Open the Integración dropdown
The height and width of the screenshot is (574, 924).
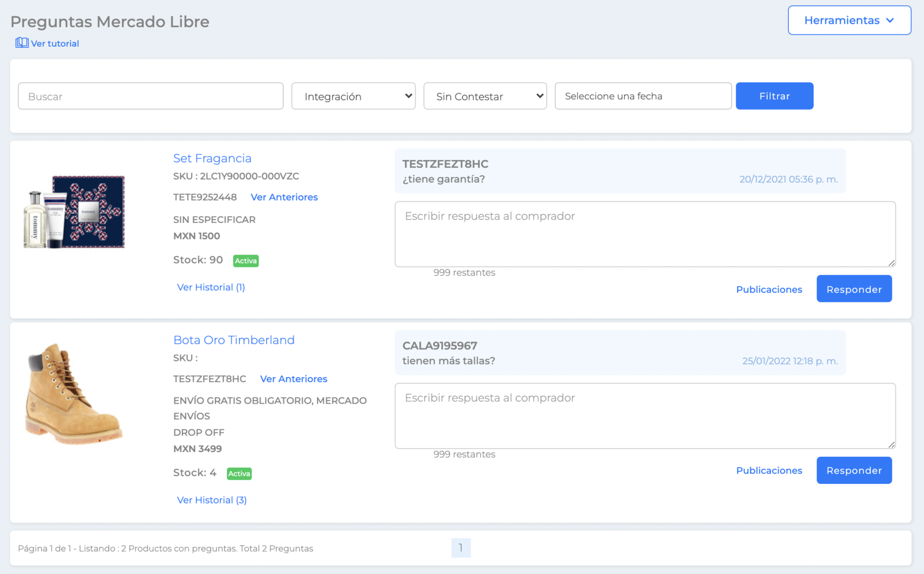[353, 96]
